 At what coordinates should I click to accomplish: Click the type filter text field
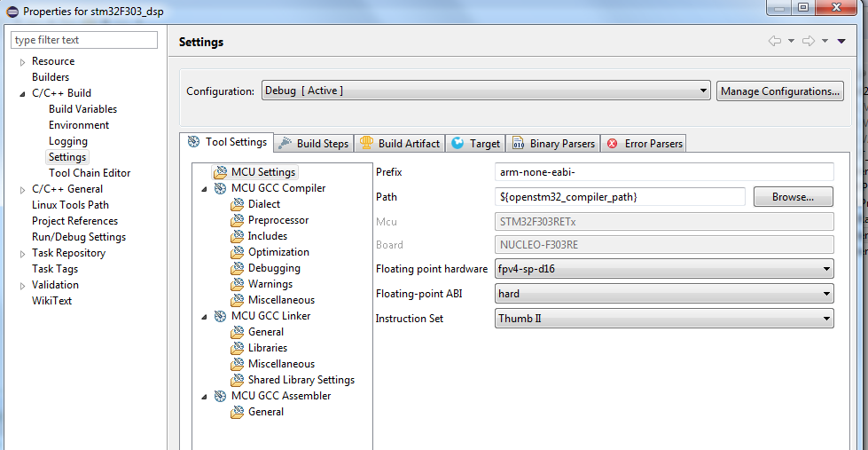click(85, 40)
